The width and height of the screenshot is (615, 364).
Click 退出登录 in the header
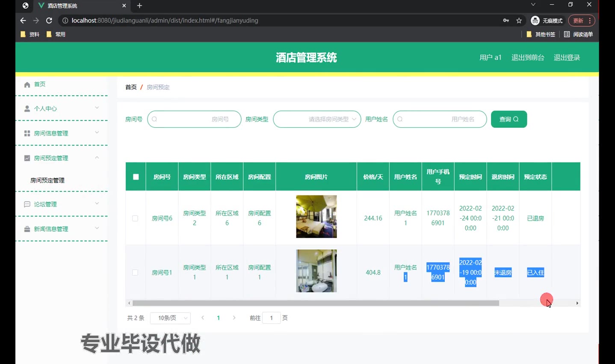pyautogui.click(x=567, y=58)
